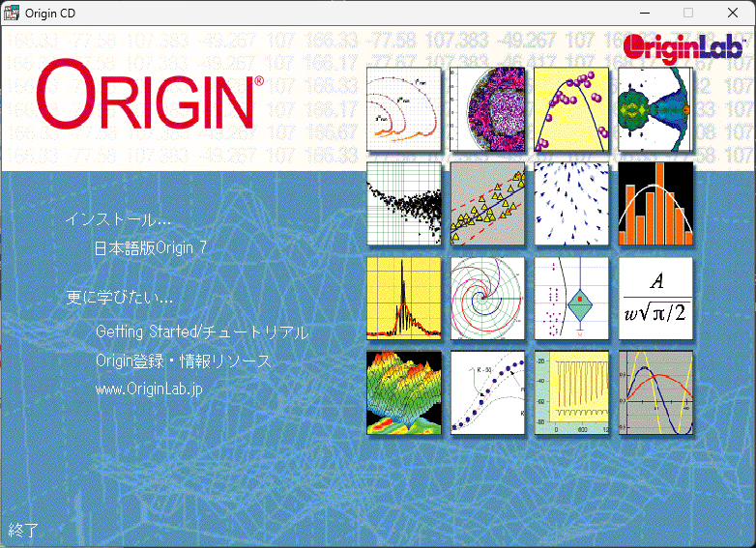Viewport: 756px width, 548px height.
Task: Select the 3D colored surface plot thumbnail
Action: [x=404, y=392]
